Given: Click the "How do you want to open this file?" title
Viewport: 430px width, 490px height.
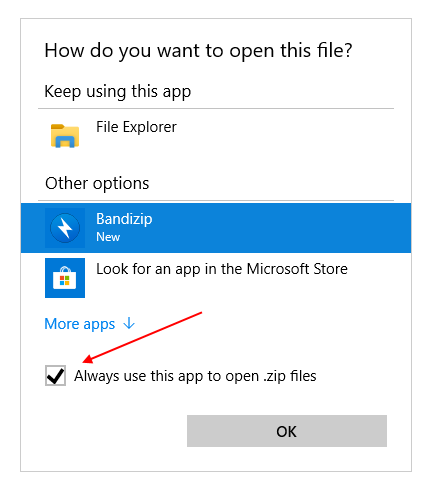Looking at the screenshot, I should point(198,51).
